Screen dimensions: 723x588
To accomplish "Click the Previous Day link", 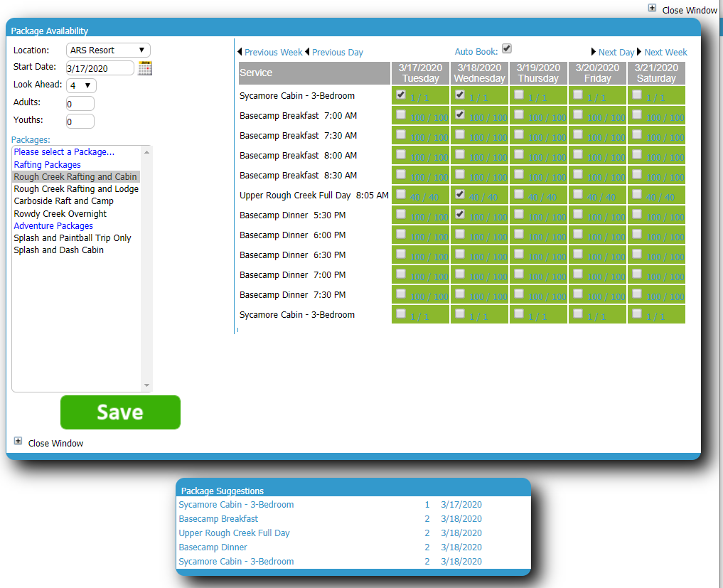I will (x=338, y=52).
